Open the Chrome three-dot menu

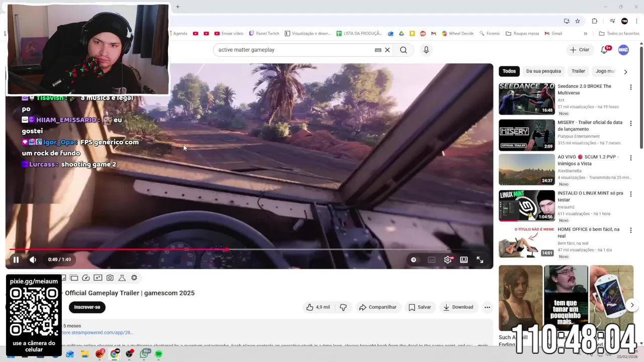pos(637,21)
